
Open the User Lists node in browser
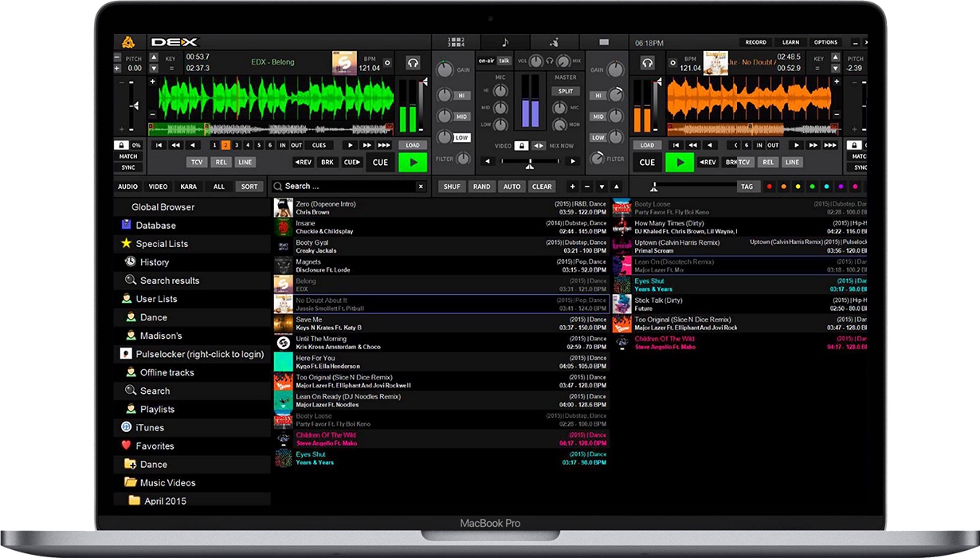(x=156, y=299)
